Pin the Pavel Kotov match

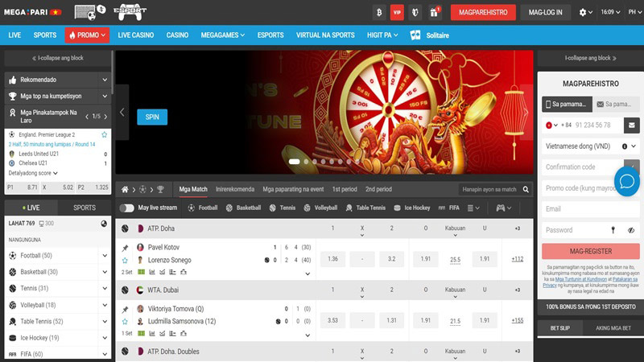tap(125, 248)
